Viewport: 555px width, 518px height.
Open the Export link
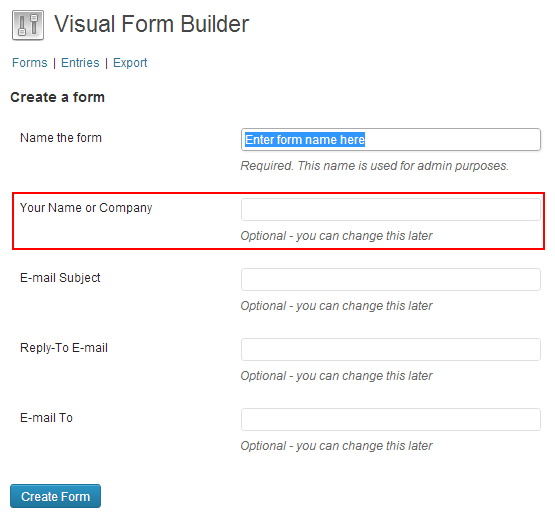pyautogui.click(x=130, y=63)
